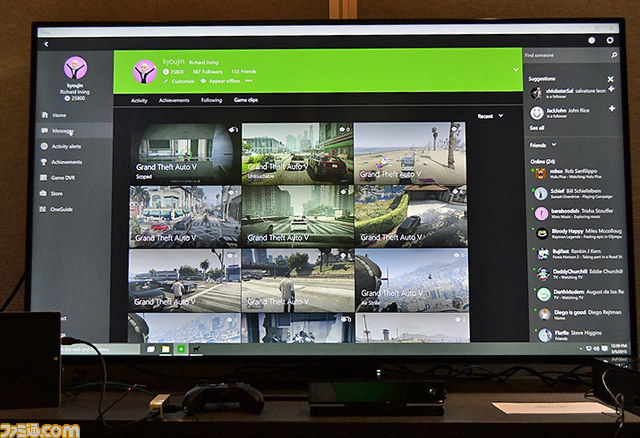
Task: Switch to the profile Achievements tab
Action: pyautogui.click(x=174, y=100)
